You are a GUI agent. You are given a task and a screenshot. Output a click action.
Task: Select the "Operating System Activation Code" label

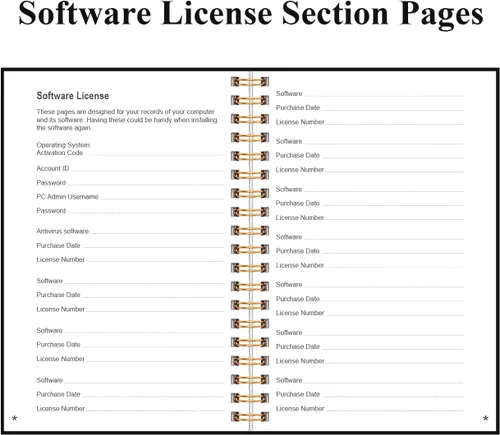pos(63,149)
